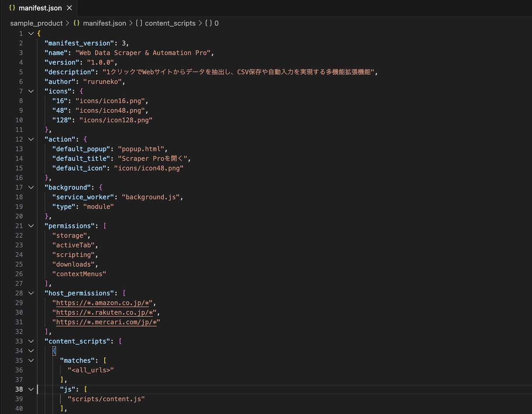Follow the amazon.co.jp host permission URL
The width and height of the screenshot is (532, 414).
point(102,303)
